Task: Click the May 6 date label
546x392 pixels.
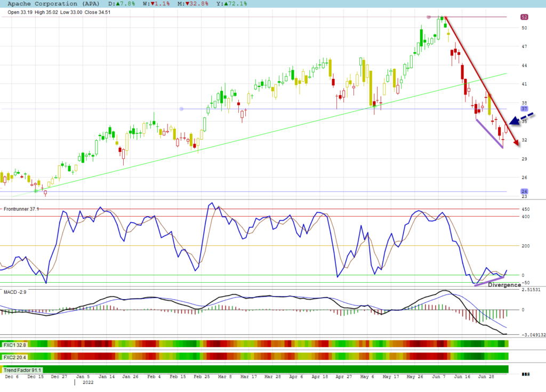Action: (367, 377)
